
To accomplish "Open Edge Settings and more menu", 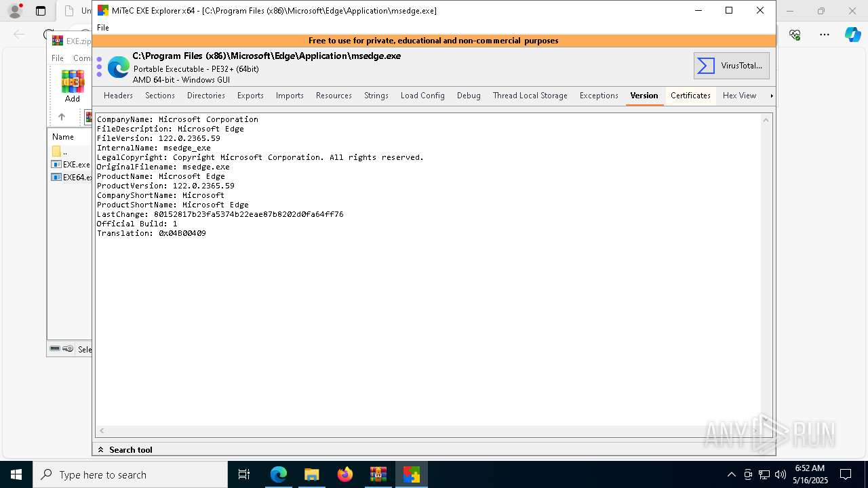I will point(825,35).
